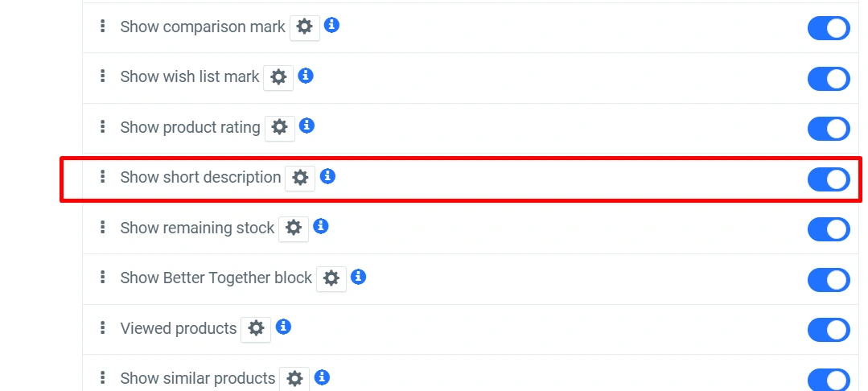Click info icon next to Viewed products

click(x=283, y=327)
